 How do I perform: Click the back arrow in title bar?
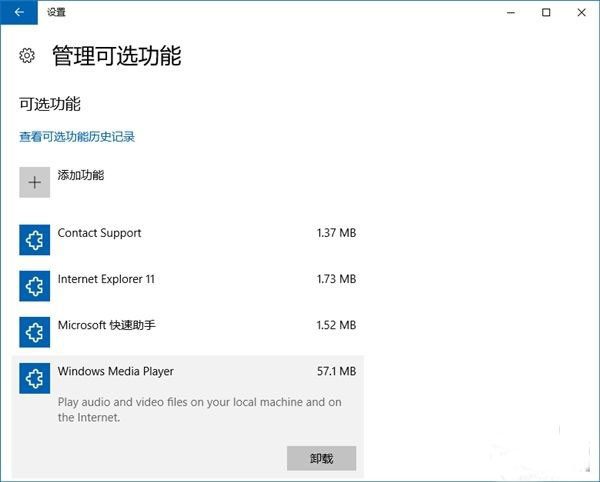pyautogui.click(x=19, y=12)
